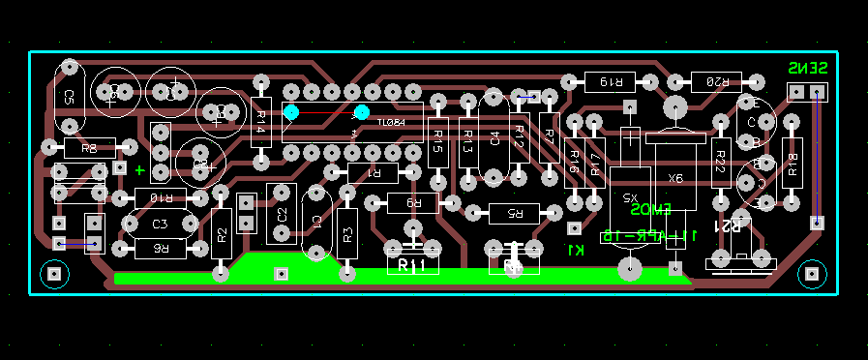Select the bottom-right mounting hole pad
This screenshot has width=868, height=360.
(812, 274)
